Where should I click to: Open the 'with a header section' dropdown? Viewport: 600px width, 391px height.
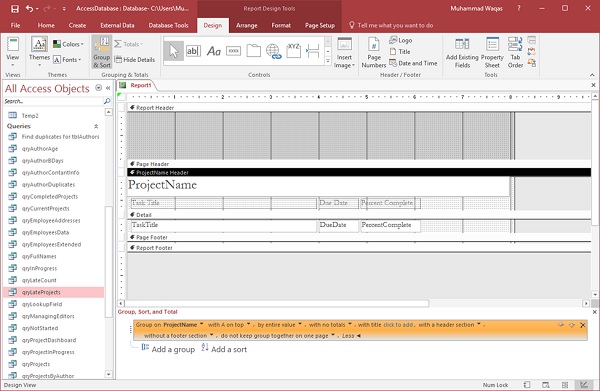click(449, 325)
